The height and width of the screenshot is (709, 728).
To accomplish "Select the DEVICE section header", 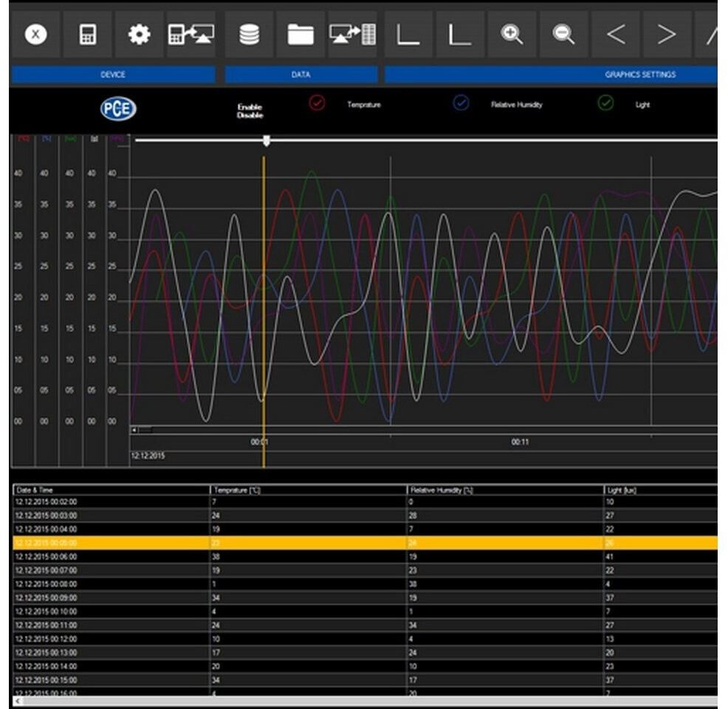I will pos(113,75).
